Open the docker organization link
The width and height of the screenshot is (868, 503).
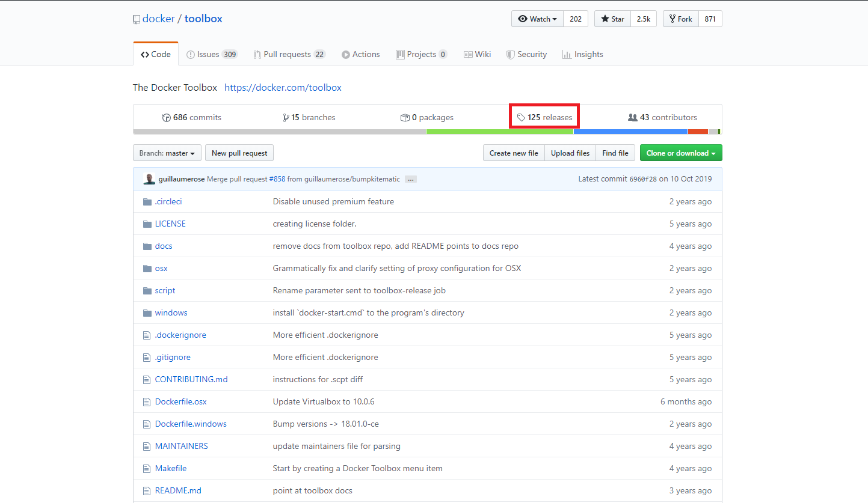coord(158,19)
